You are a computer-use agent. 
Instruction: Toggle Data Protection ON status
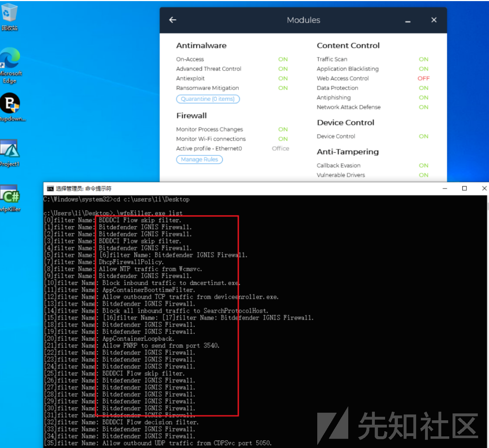tap(424, 88)
